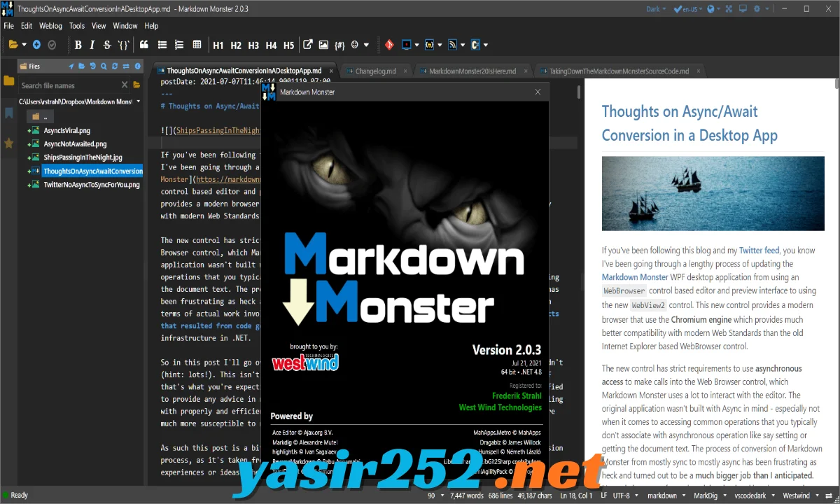Select TwitterNoAsyncToSyncForYou.png in file list

pos(92,185)
